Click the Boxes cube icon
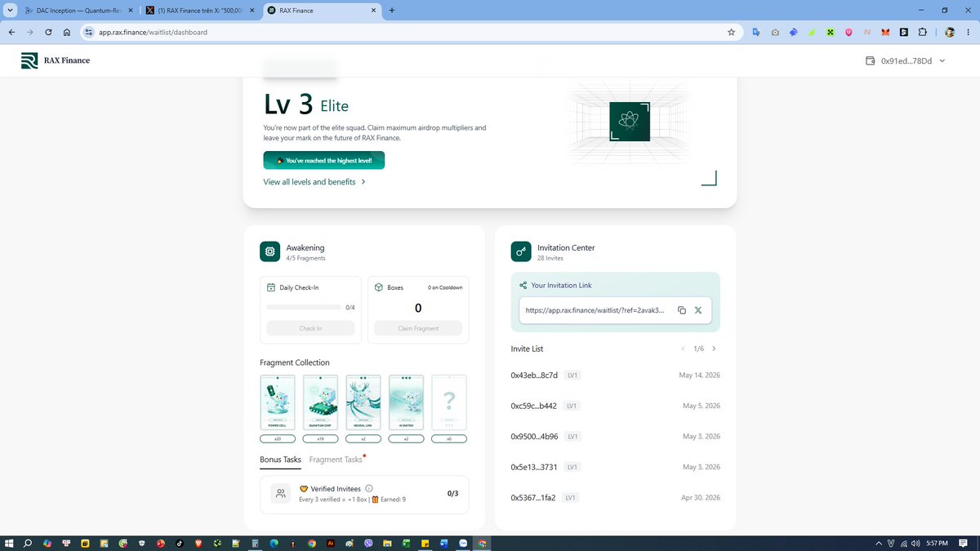 379,287
